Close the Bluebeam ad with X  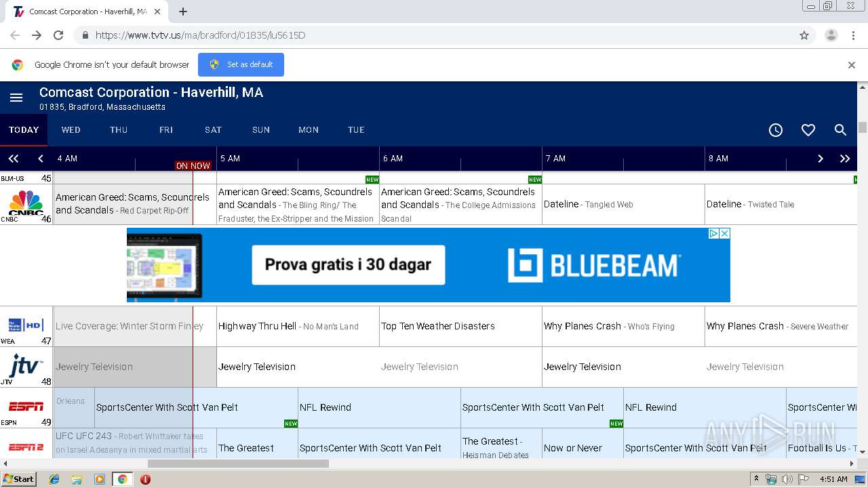point(724,233)
